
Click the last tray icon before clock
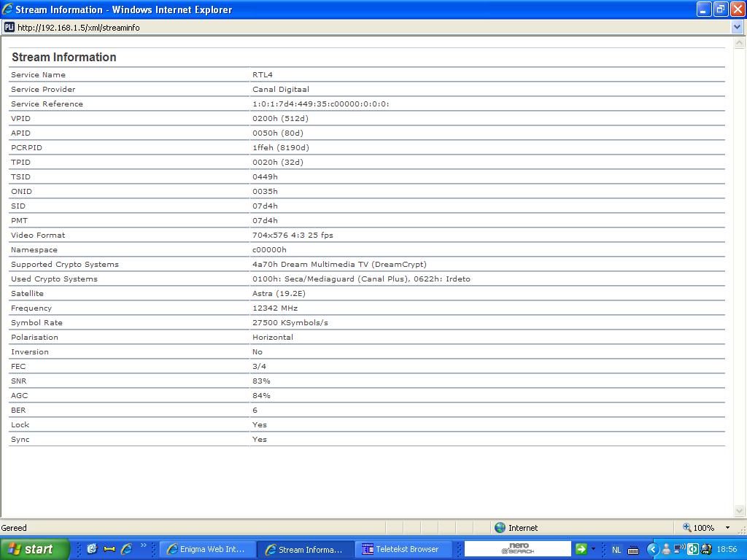706,549
